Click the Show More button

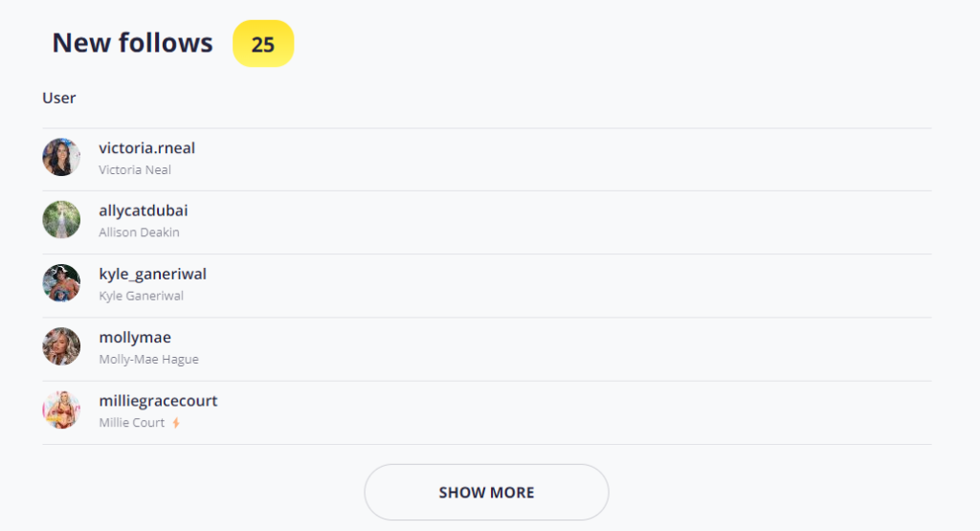pos(486,493)
